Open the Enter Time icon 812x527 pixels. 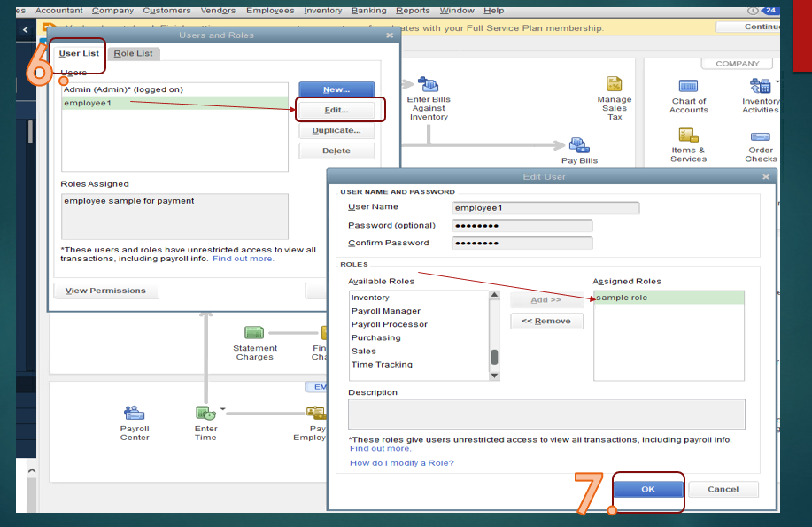point(205,413)
